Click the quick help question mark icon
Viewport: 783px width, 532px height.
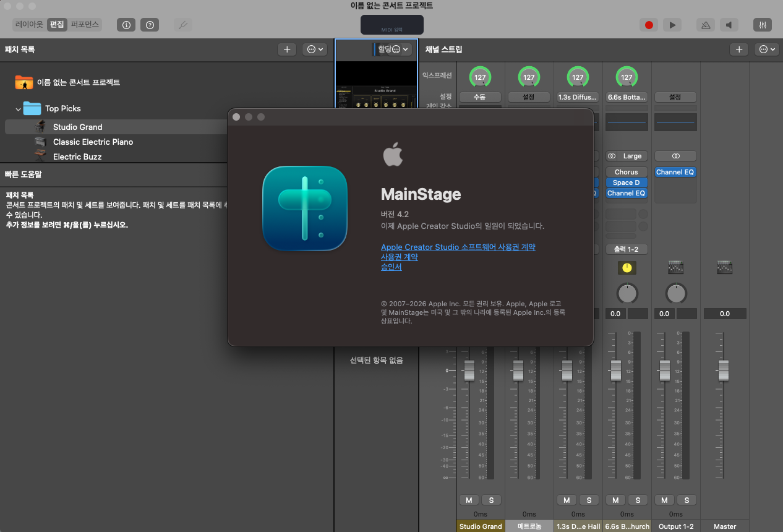coord(150,25)
